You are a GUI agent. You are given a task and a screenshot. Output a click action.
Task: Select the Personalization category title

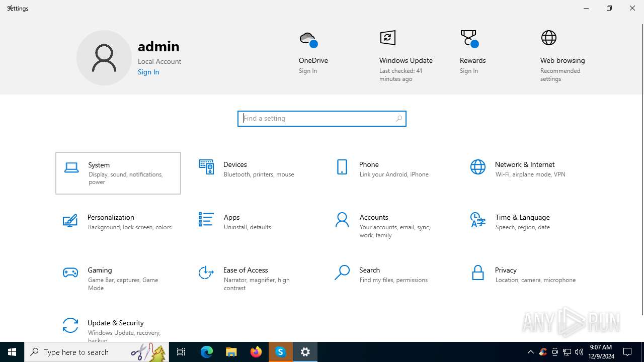[x=111, y=217]
